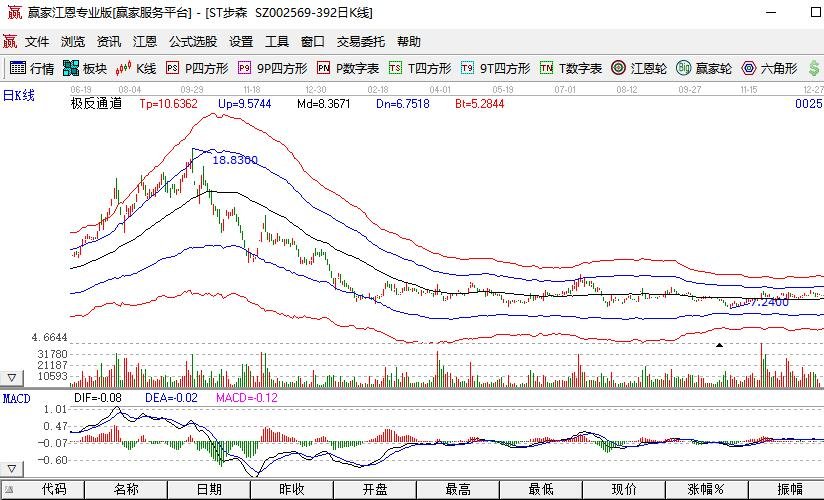
Task: Click the Bt=5.2844 channel value
Action: pos(480,104)
